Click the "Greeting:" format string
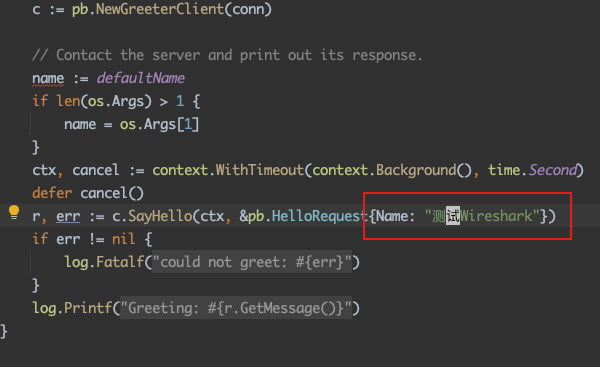600x367 pixels. pos(236,308)
